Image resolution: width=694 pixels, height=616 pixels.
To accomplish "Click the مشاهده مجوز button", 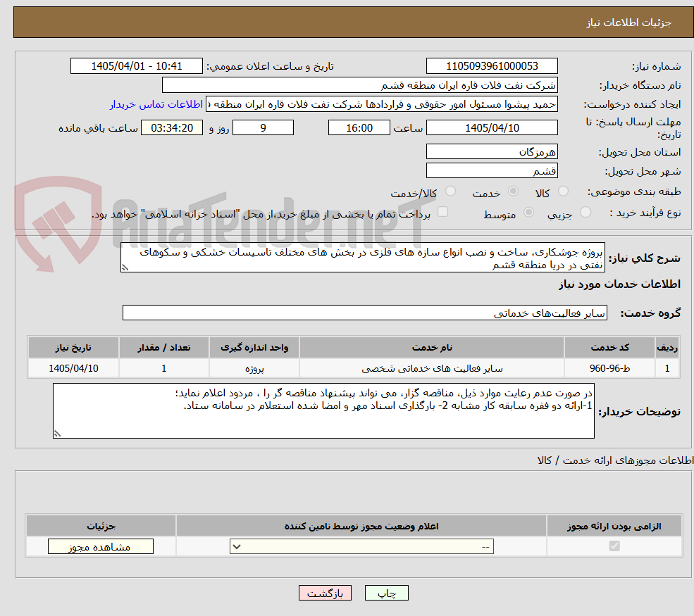I will pos(101,546).
